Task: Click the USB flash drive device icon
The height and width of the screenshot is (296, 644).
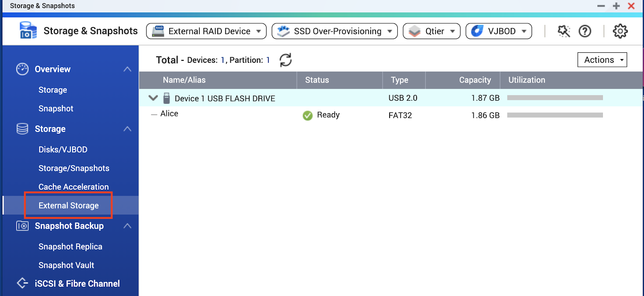Action: (x=167, y=98)
